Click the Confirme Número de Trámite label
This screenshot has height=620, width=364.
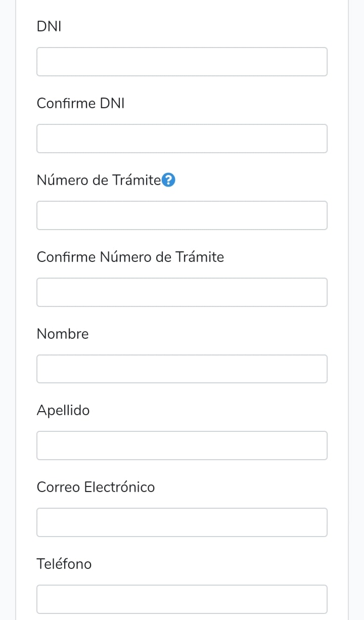[x=130, y=257]
